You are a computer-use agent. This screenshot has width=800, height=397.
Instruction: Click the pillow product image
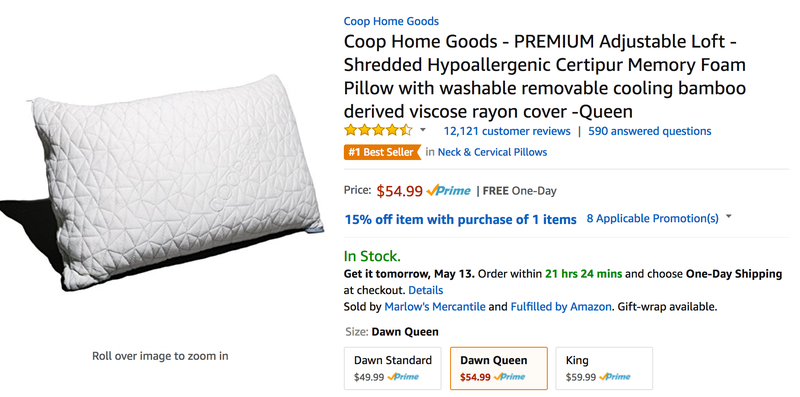162,182
